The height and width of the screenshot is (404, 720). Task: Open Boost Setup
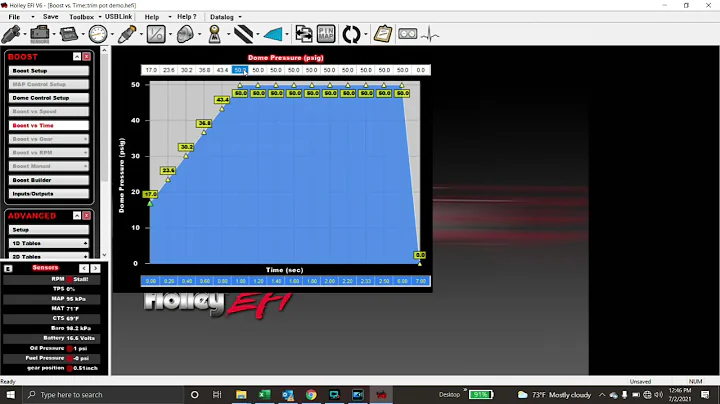tap(49, 71)
